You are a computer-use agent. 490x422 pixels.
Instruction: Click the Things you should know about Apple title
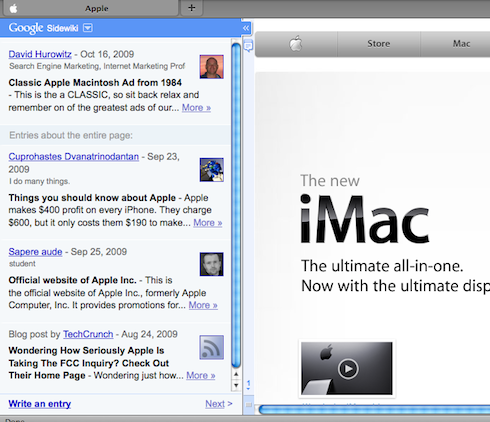[x=92, y=198]
